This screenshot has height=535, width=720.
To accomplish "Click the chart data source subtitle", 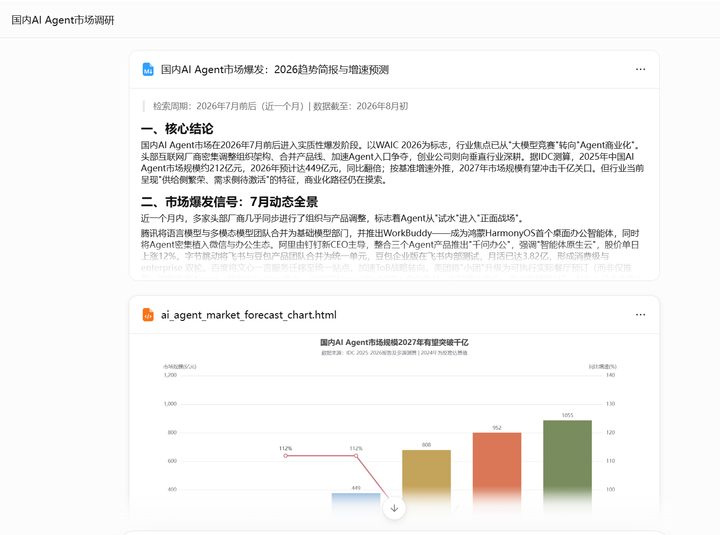I will click(394, 353).
